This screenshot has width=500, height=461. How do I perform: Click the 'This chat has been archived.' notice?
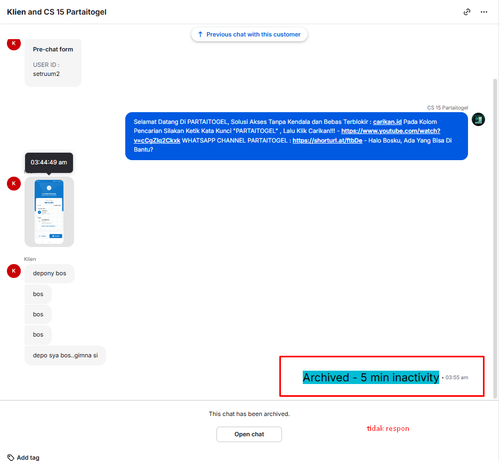tap(249, 414)
